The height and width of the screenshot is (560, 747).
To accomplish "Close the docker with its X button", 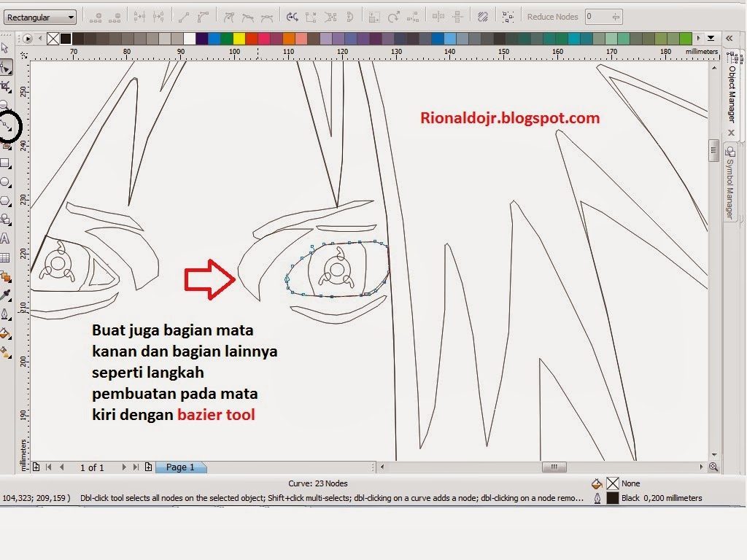I will pyautogui.click(x=731, y=133).
